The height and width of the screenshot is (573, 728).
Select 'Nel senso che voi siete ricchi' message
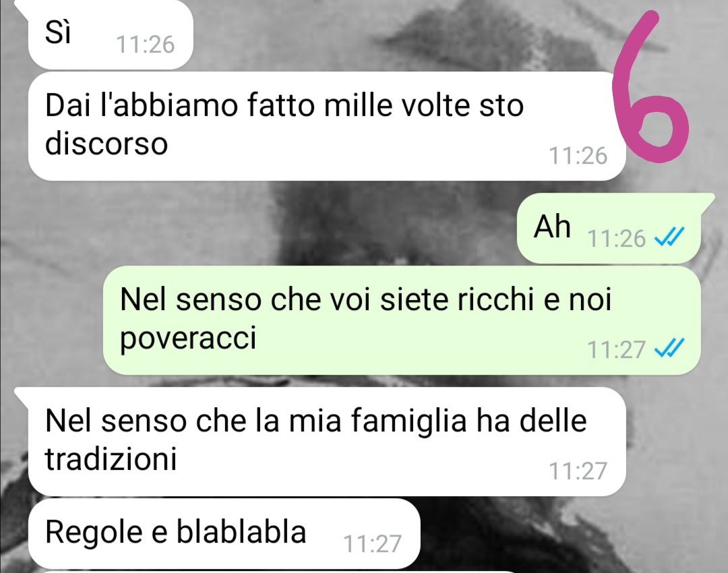(x=402, y=320)
